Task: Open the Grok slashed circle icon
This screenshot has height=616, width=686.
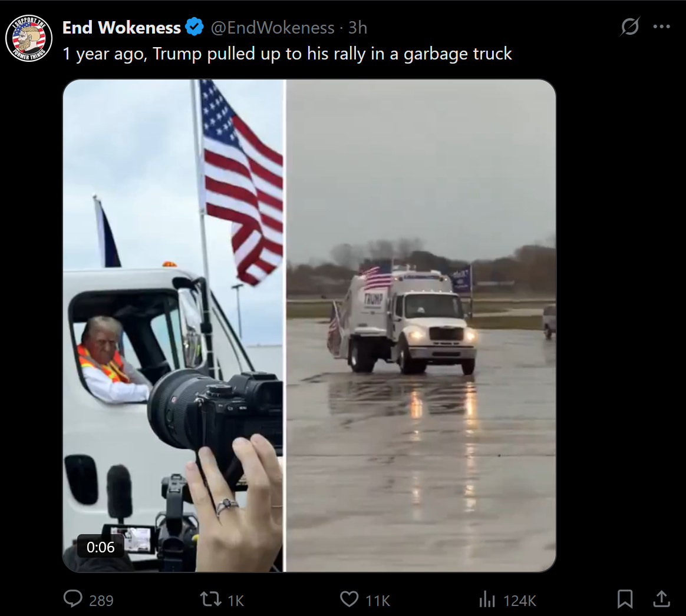Action: [x=630, y=27]
